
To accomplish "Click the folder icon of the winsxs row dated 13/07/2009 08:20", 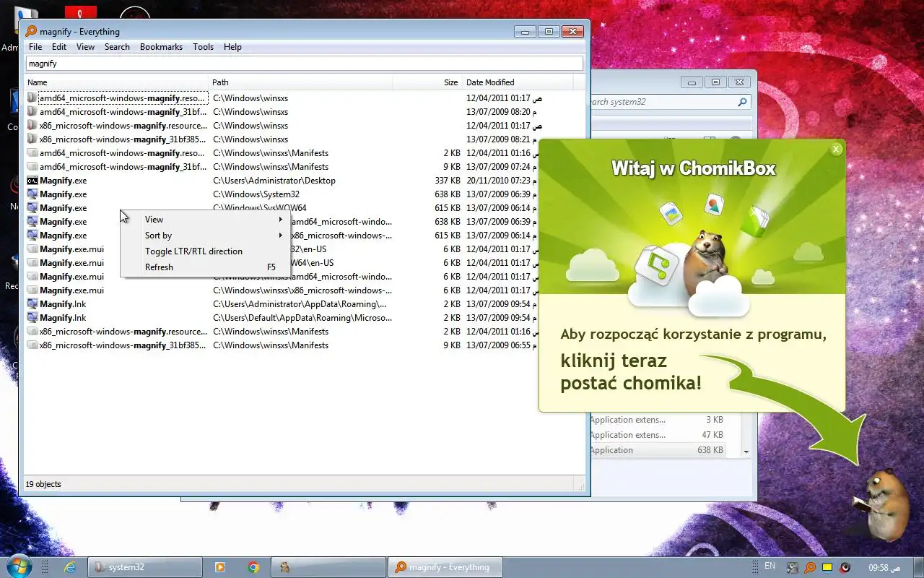I will click(32, 112).
